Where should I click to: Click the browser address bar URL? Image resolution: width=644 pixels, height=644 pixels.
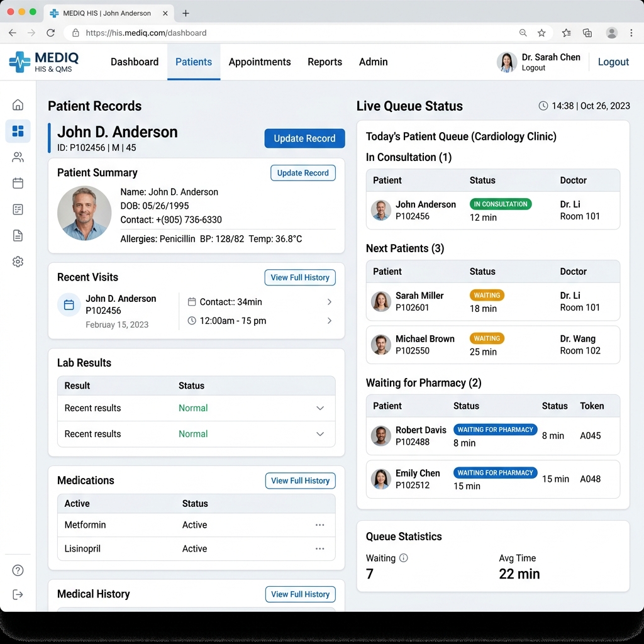pos(146,33)
